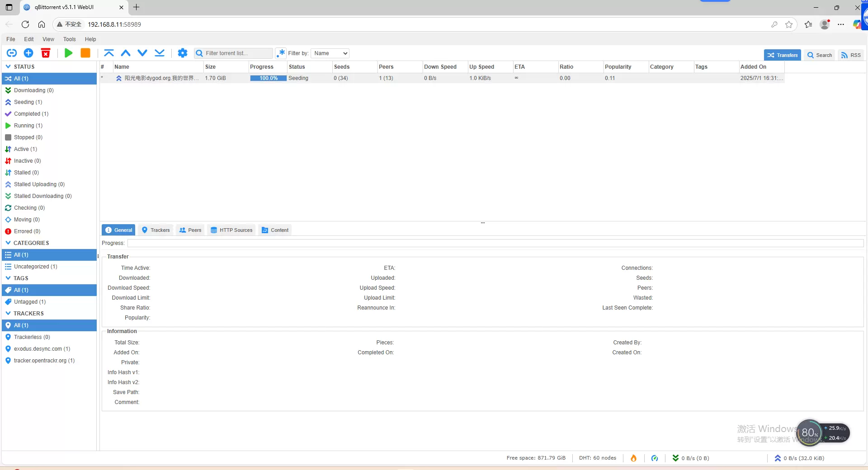The image size is (868, 470).
Task: Switch to the Trackers tab
Action: coord(156,230)
